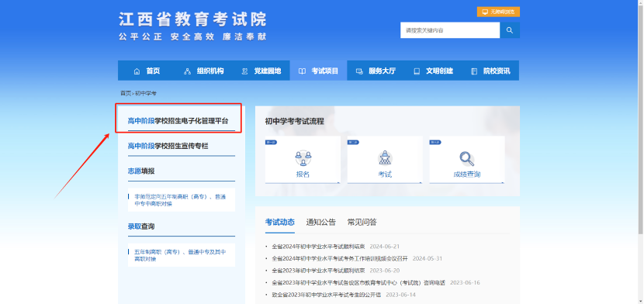The height and width of the screenshot is (304, 644).
Task: Open the 无障碍浏览 accessibility mode button
Action: (x=498, y=12)
